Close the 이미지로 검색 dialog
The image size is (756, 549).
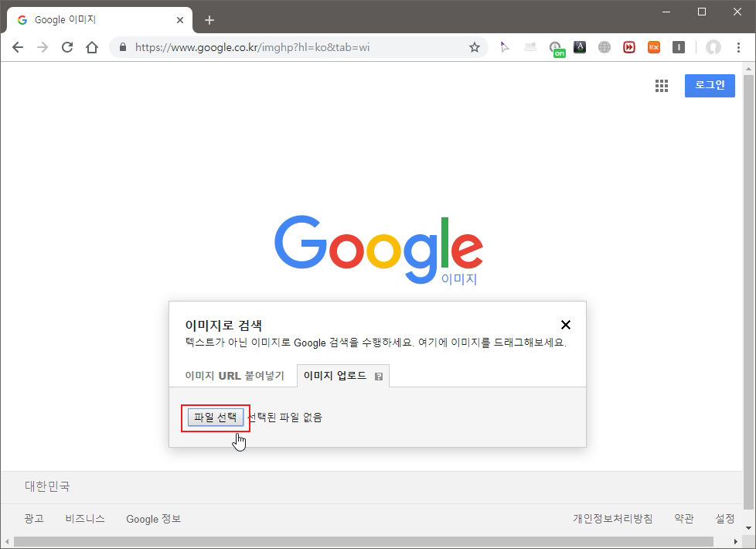point(566,325)
